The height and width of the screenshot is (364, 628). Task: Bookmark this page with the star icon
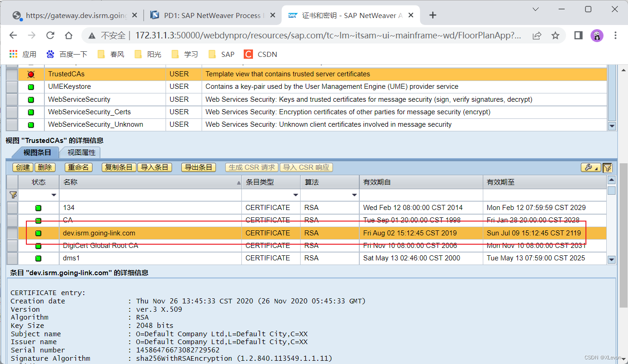click(555, 36)
